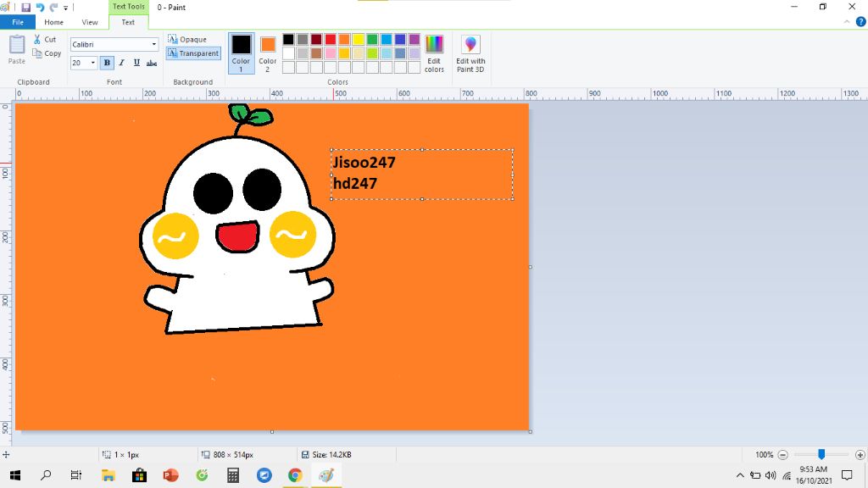
Task: Select Color 1 foreground swatch
Action: [241, 53]
